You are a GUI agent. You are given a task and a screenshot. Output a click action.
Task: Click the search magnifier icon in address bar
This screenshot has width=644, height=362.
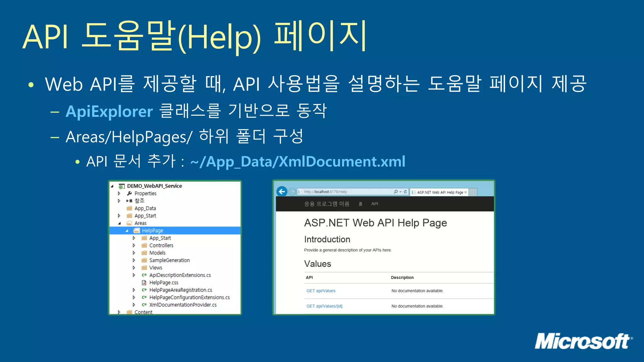(396, 192)
